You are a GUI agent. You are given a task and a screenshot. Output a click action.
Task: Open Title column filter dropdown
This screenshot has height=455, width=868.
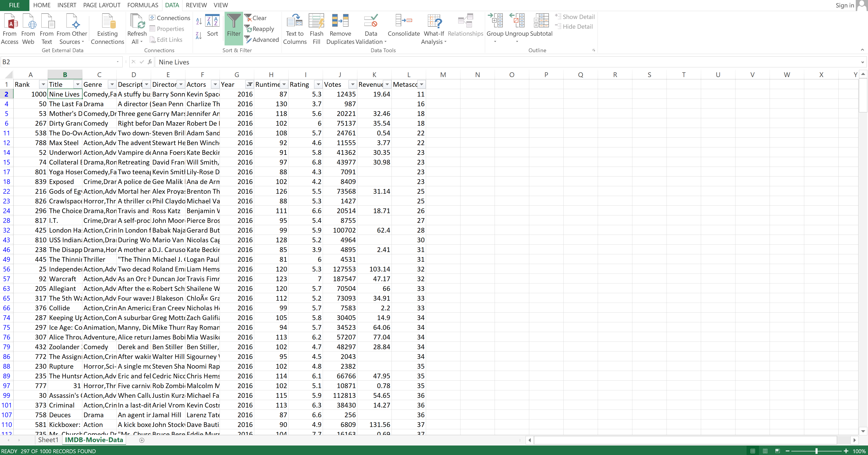78,85
